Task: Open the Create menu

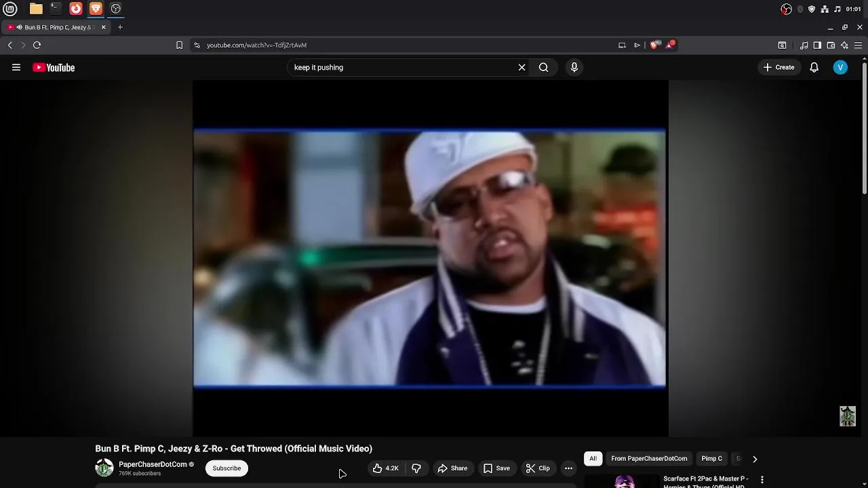Action: [778, 67]
